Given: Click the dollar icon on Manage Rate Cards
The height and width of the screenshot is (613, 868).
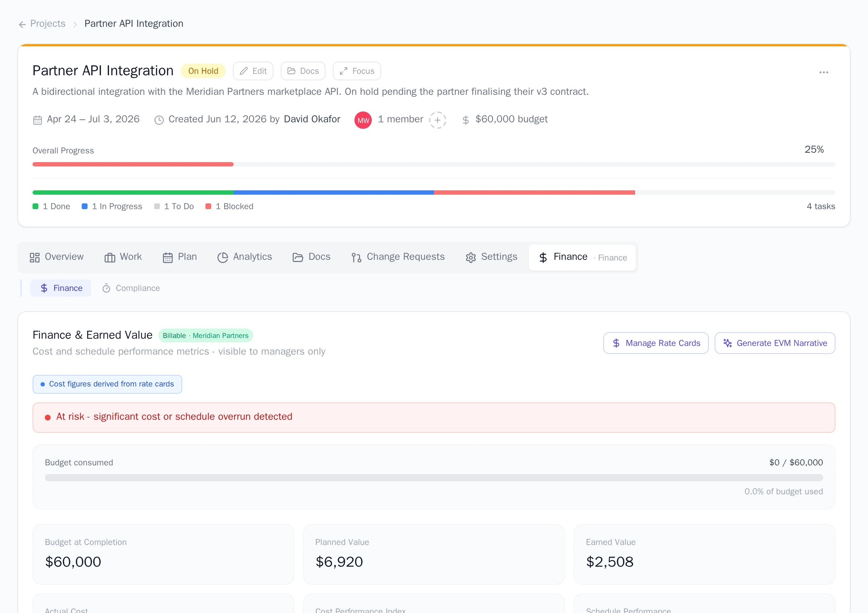Looking at the screenshot, I should tap(616, 343).
